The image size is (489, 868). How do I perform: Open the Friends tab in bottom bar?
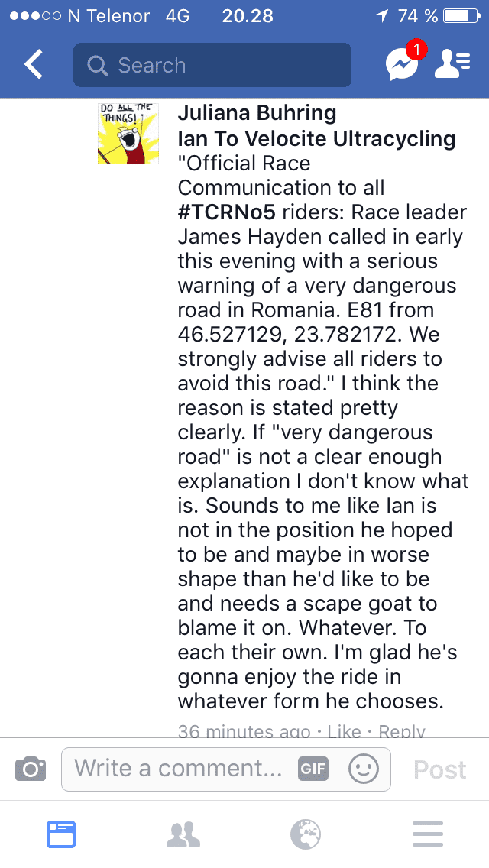[x=183, y=834]
